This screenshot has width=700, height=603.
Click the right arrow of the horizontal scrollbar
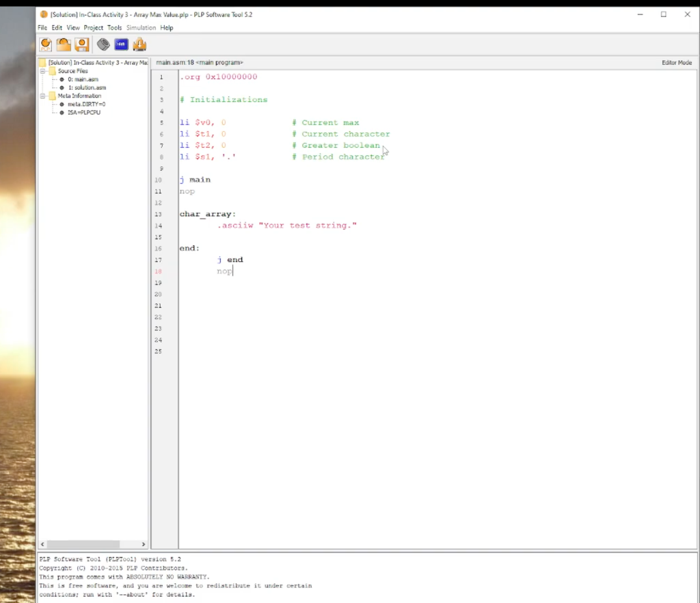[143, 544]
